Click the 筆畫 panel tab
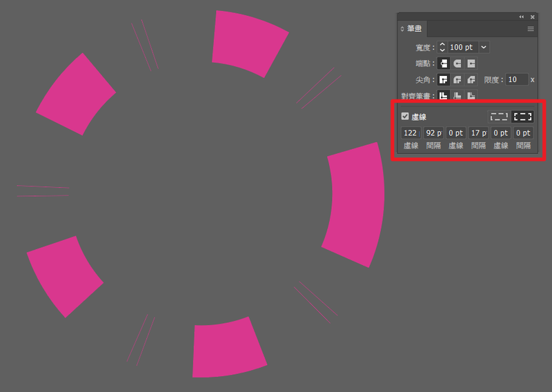The width and height of the screenshot is (552, 392). click(x=414, y=29)
